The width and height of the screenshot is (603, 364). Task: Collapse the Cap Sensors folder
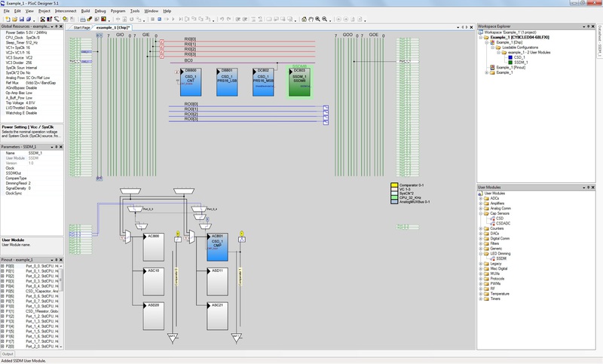point(481,213)
